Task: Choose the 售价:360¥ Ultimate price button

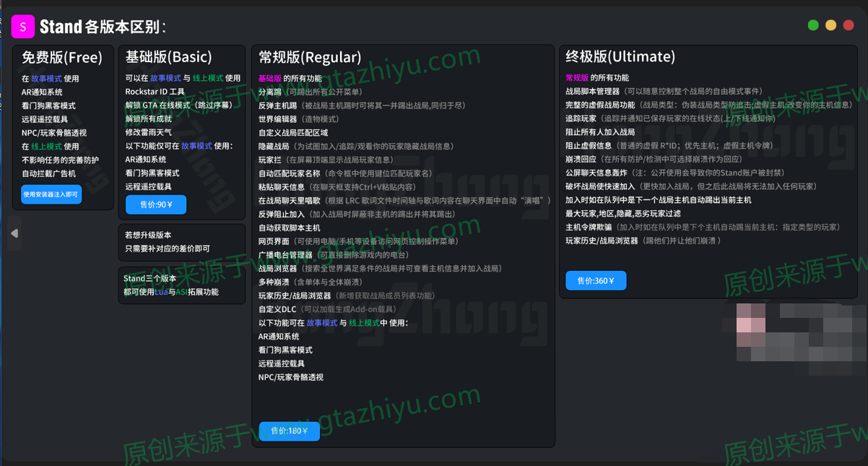Action: click(x=596, y=280)
